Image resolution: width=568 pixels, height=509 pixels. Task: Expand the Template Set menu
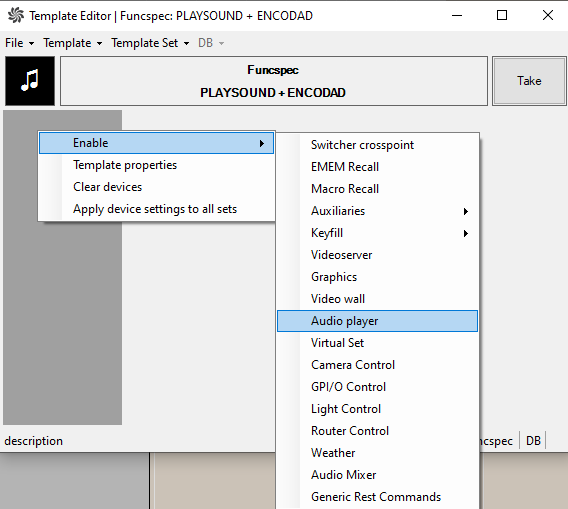pos(150,43)
